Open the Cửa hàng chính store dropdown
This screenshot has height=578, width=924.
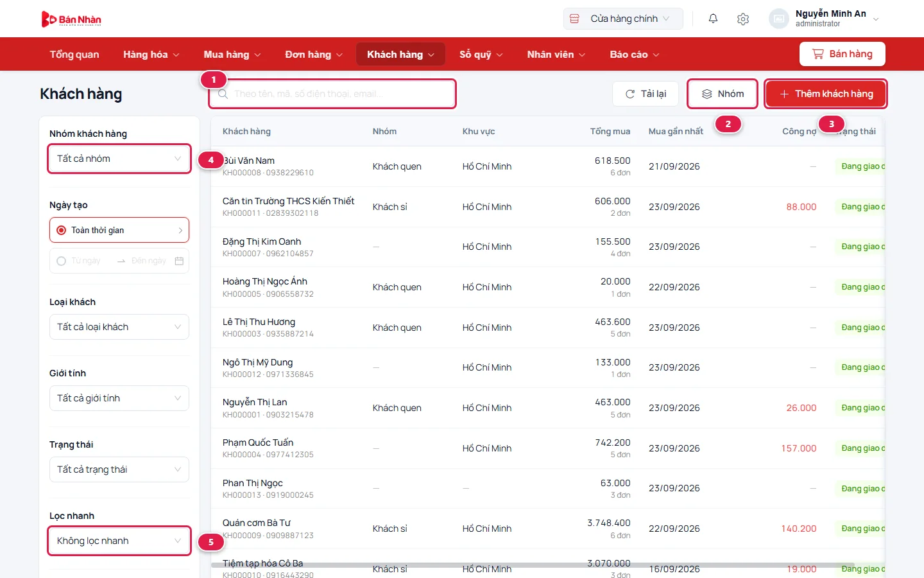click(x=623, y=19)
